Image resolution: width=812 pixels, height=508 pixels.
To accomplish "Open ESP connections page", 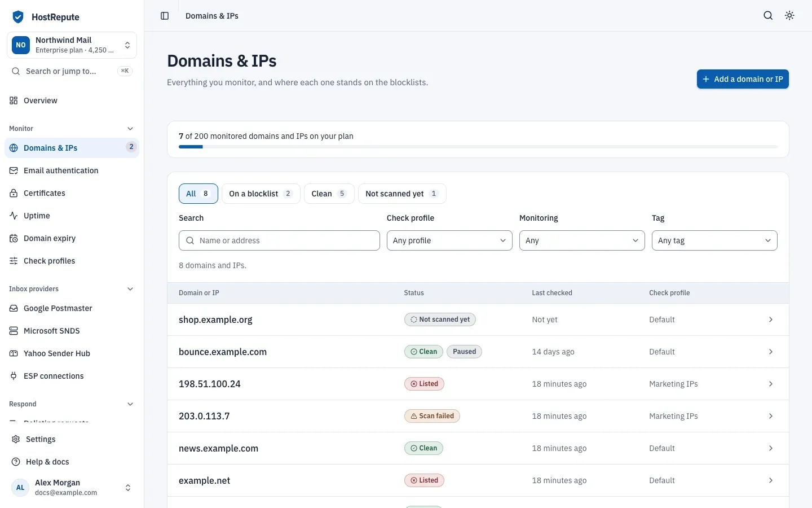I will [x=72, y=376].
